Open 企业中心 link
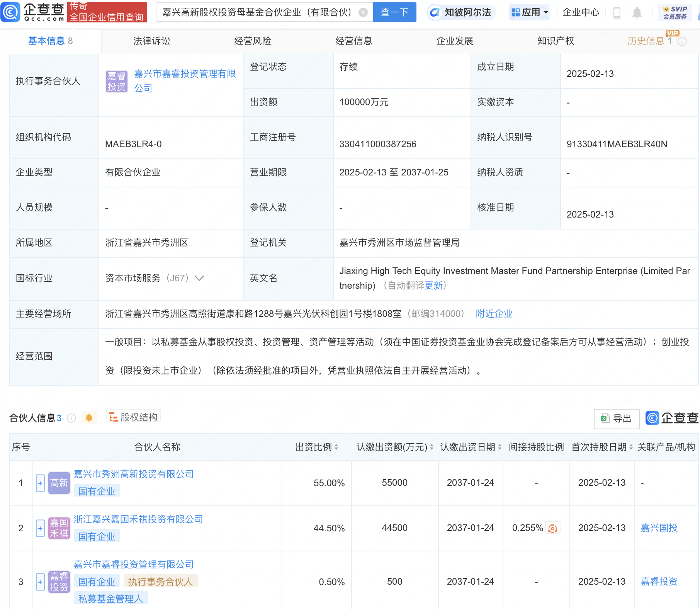The width and height of the screenshot is (700, 609). click(x=581, y=12)
